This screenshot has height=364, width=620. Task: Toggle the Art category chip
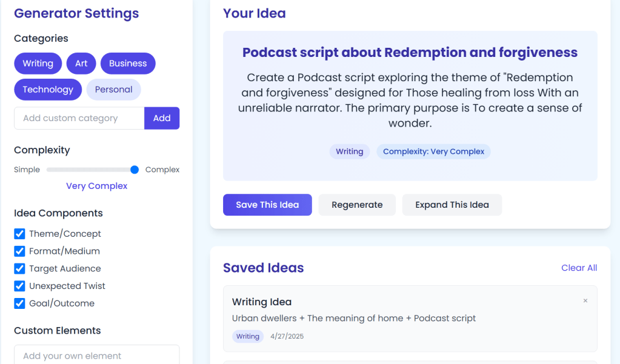coord(81,64)
